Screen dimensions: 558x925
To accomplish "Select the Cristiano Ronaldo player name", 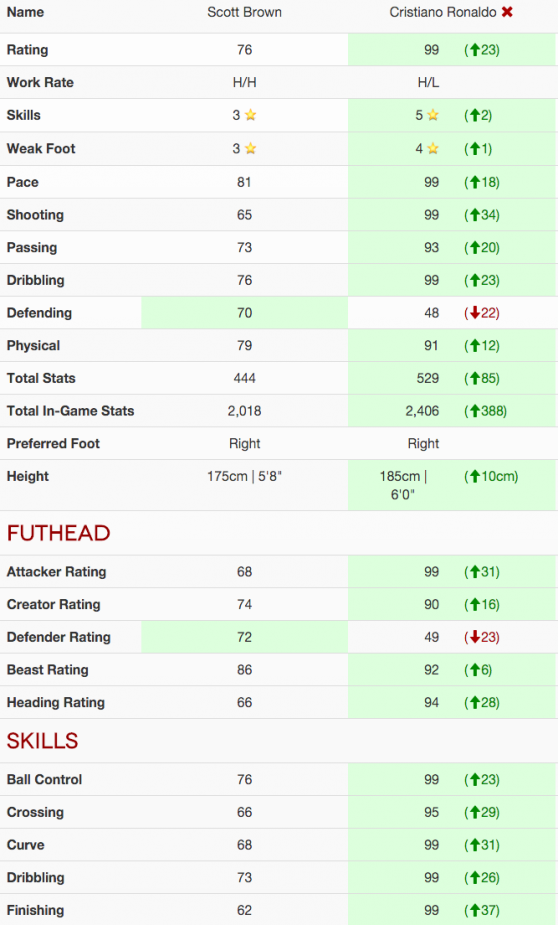I will (443, 12).
